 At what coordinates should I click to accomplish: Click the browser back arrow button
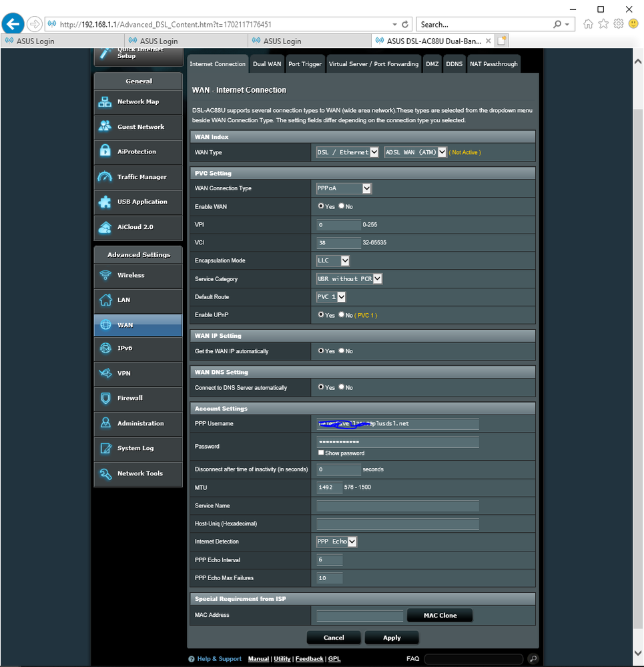[13, 24]
